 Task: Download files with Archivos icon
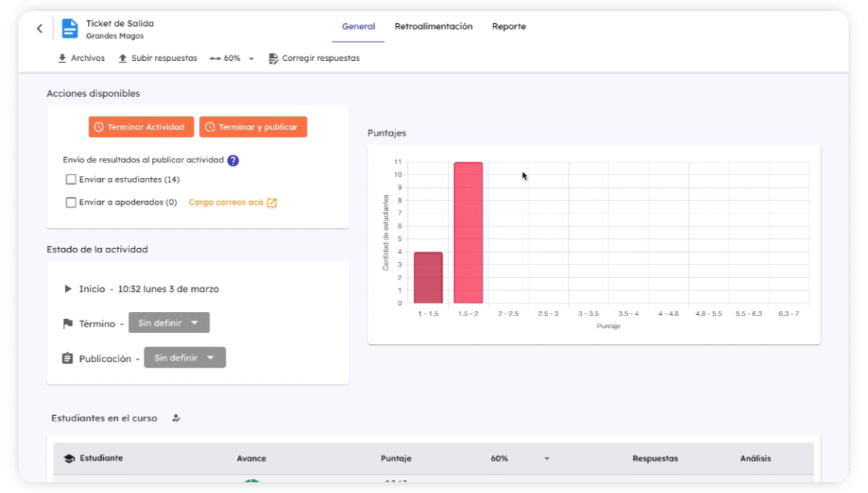pos(62,59)
